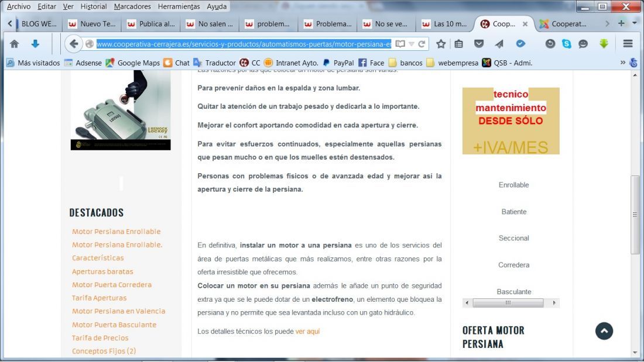Click the URL address field

244,44
